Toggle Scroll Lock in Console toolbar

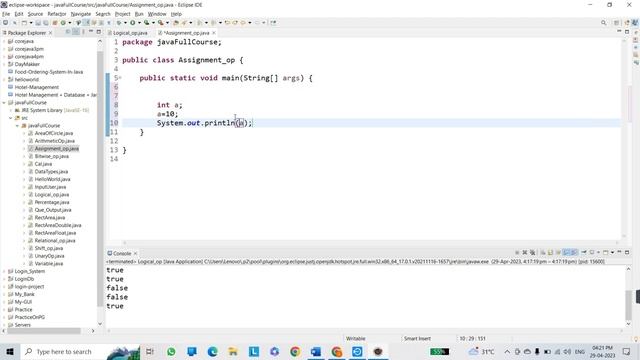click(x=550, y=253)
